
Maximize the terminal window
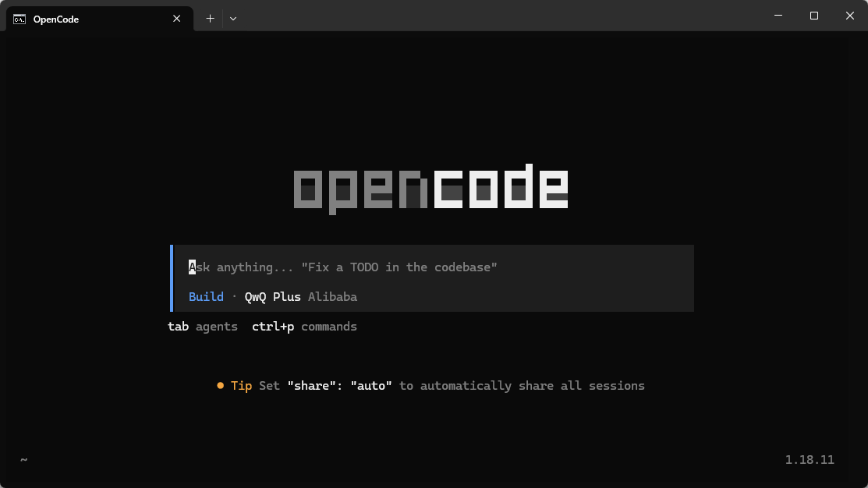coord(813,16)
